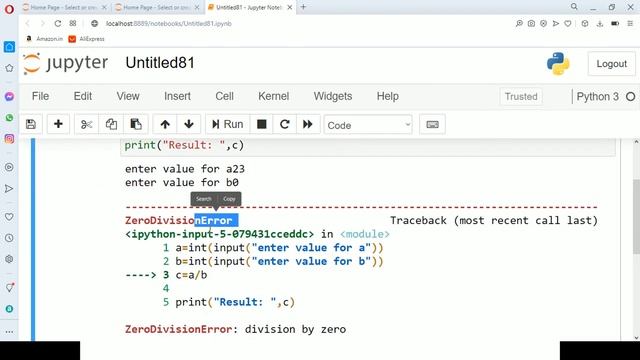Image resolution: width=640 pixels, height=360 pixels.
Task: Restart and run all with the fast-forward icon
Action: pos(307,124)
